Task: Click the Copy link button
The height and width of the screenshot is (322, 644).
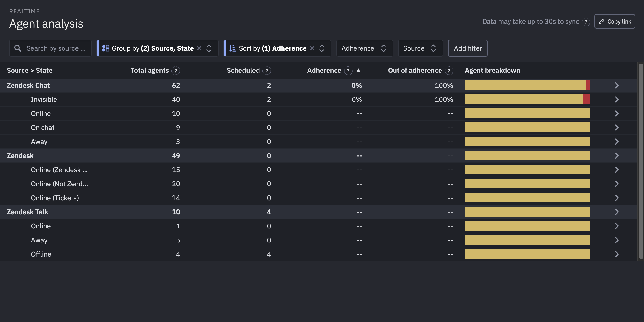Action: coord(615,21)
